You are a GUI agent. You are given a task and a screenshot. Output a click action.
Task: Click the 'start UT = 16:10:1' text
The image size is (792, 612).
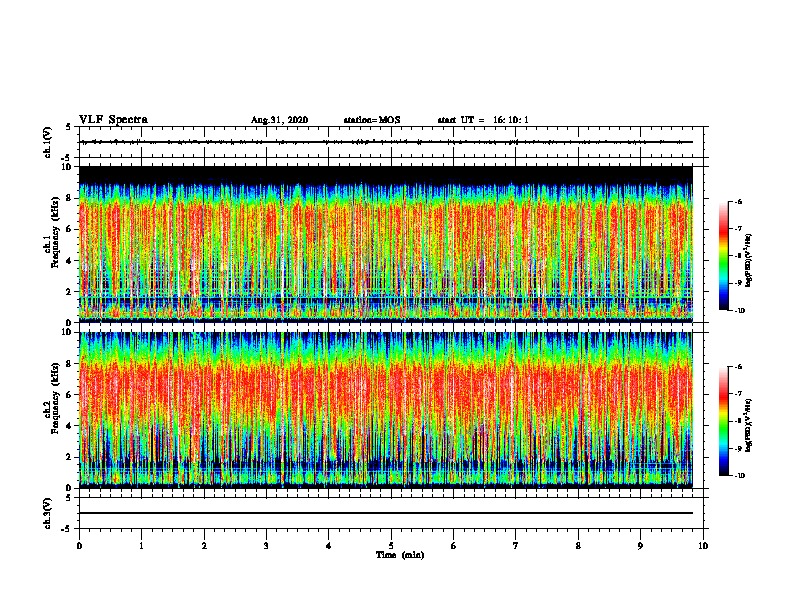coord(483,120)
